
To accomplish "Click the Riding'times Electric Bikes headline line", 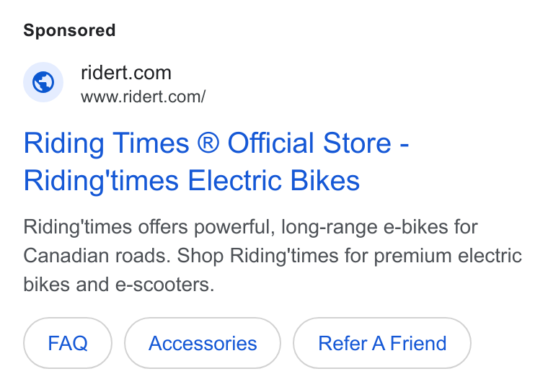I will 192,181.
